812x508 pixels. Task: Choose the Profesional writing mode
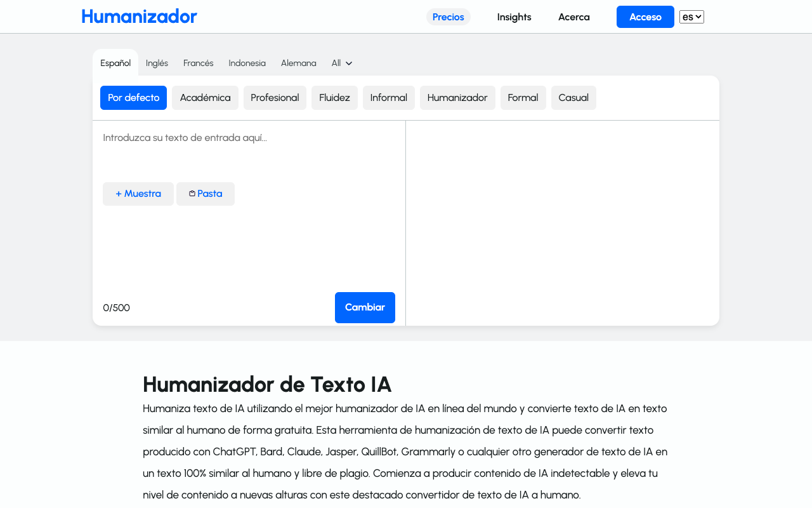[275, 98]
